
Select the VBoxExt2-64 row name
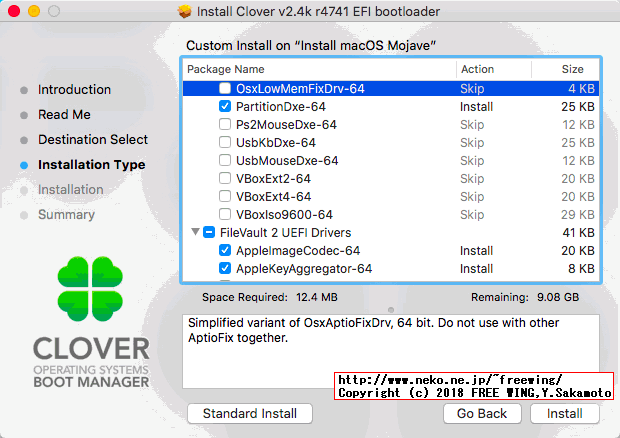tap(273, 179)
